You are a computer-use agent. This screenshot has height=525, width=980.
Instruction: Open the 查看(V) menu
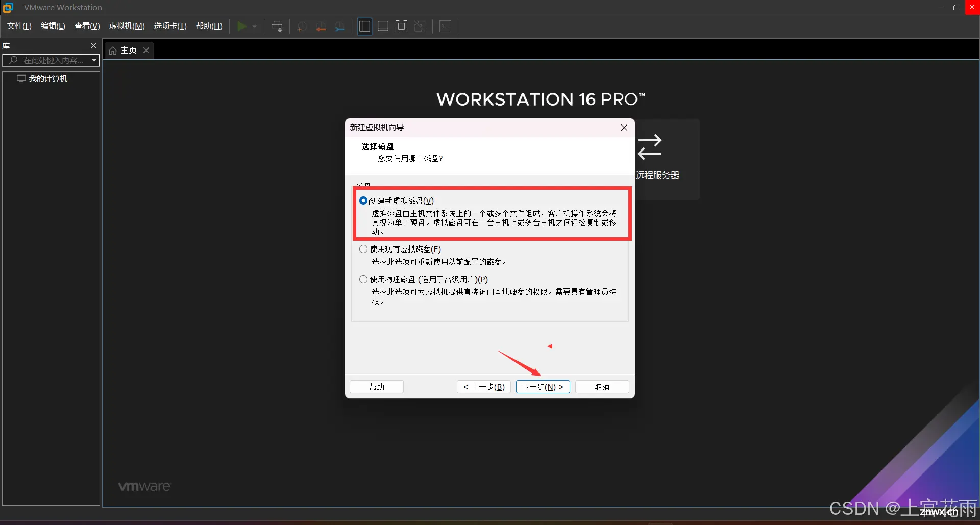pos(87,26)
